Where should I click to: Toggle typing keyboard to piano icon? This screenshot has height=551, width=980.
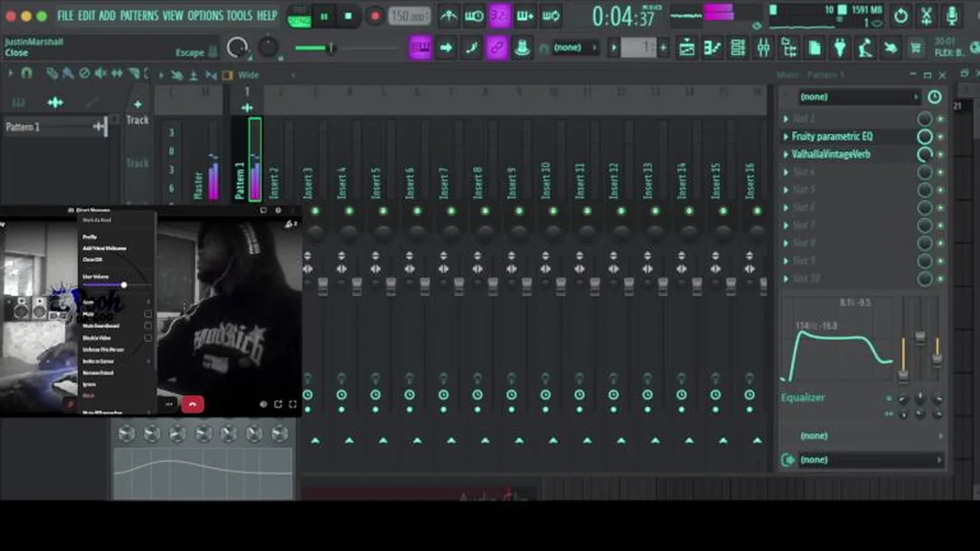420,48
